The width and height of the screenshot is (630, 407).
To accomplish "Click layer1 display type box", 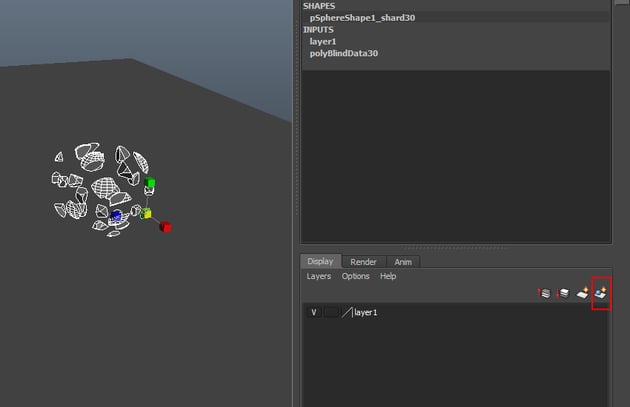I will tap(331, 312).
